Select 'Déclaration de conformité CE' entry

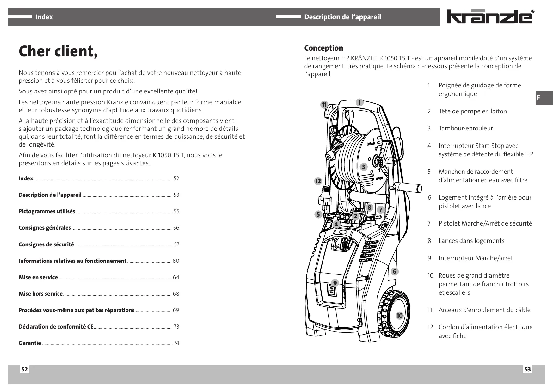coord(56,327)
